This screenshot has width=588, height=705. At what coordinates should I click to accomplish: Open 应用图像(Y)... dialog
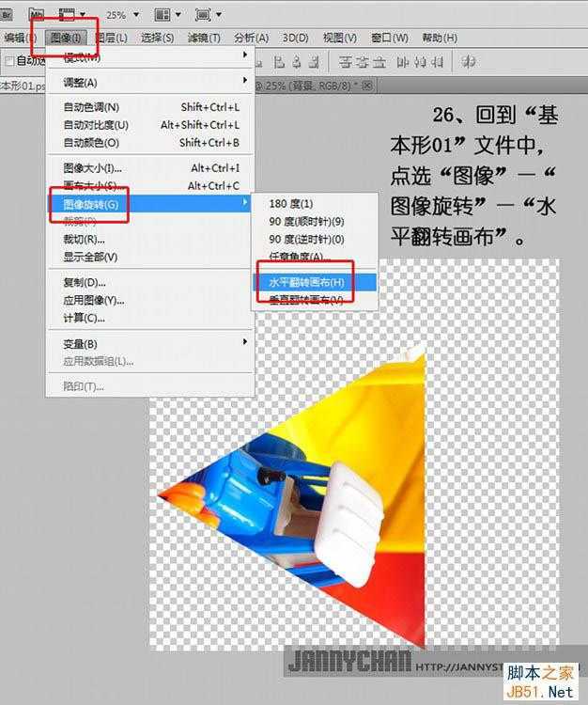pos(150,301)
